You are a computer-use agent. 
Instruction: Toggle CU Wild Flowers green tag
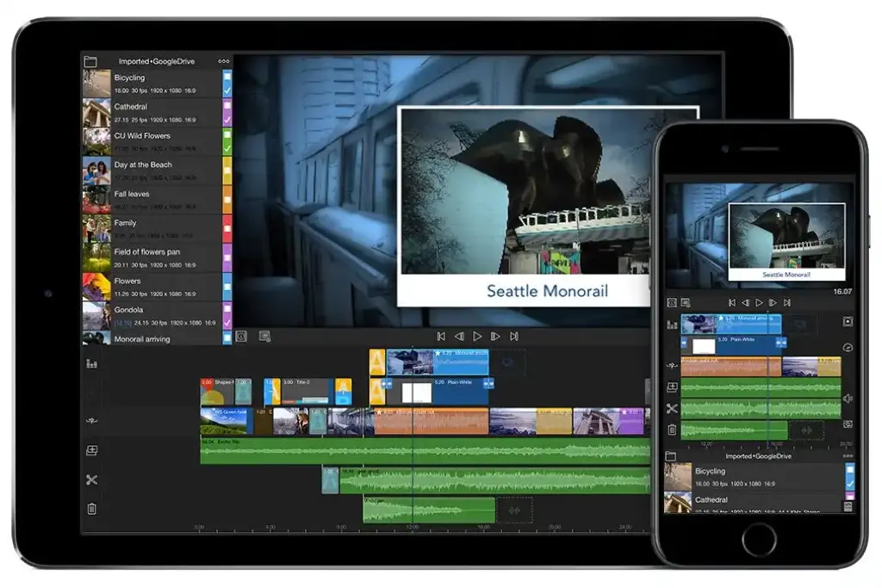tap(227, 142)
